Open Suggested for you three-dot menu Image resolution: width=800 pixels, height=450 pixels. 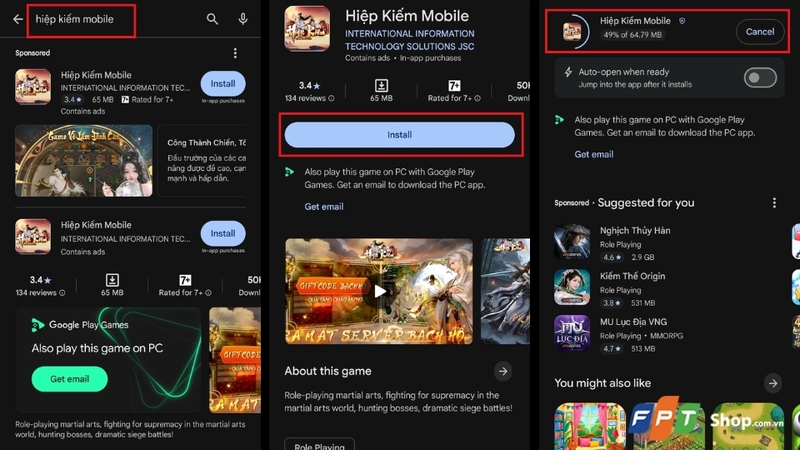pos(774,203)
